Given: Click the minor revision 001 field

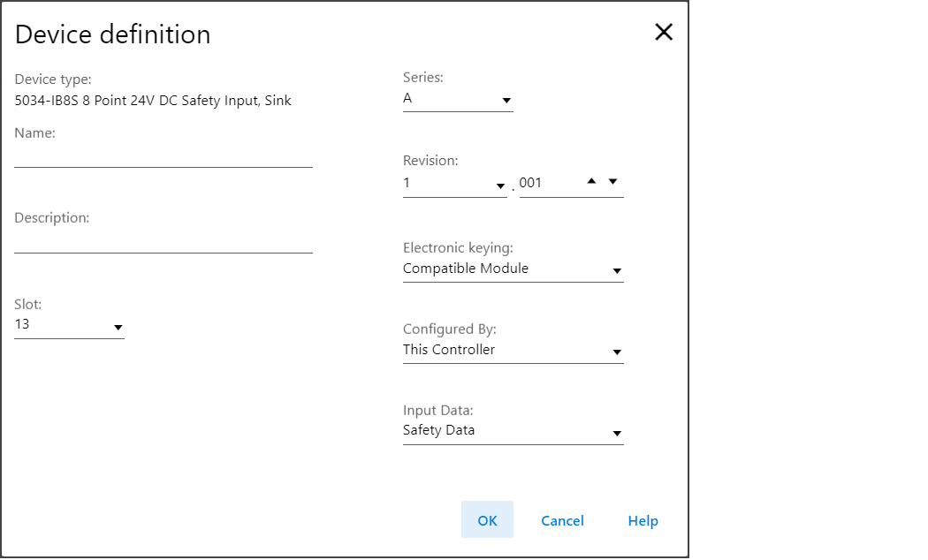Looking at the screenshot, I should pyautogui.click(x=548, y=183).
